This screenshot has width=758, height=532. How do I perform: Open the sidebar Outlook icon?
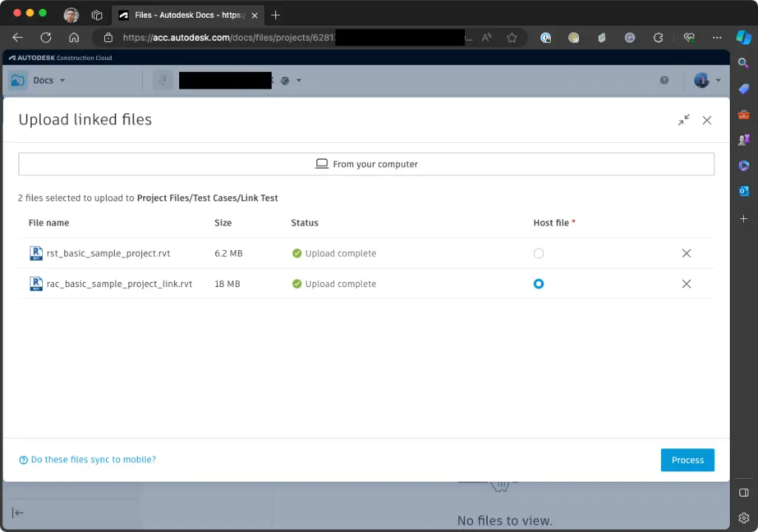click(x=743, y=192)
